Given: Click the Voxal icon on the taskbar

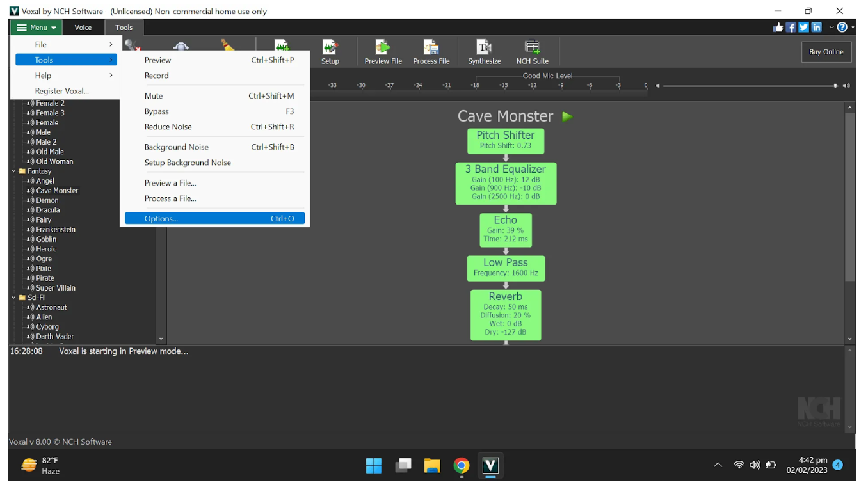Looking at the screenshot, I should point(490,465).
